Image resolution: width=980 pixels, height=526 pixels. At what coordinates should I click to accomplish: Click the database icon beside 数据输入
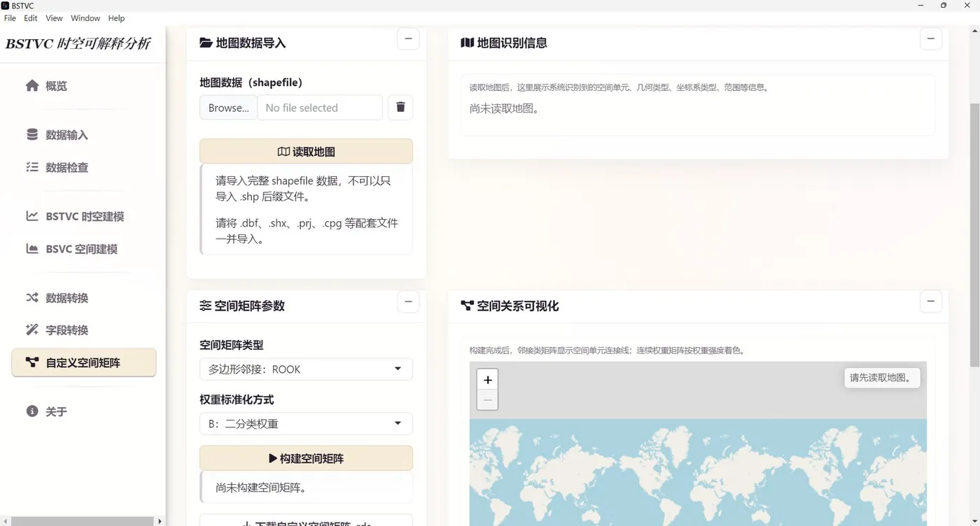click(x=32, y=134)
